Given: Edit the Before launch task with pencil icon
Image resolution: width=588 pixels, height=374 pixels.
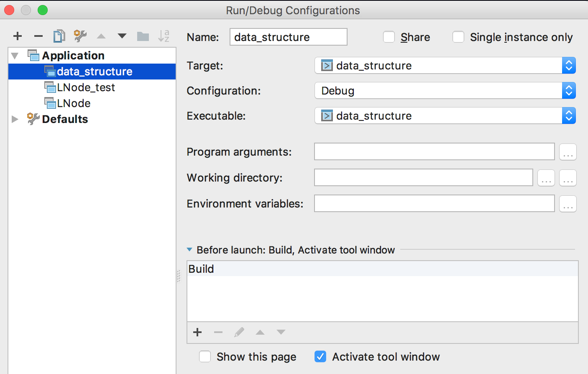Looking at the screenshot, I should [x=239, y=332].
